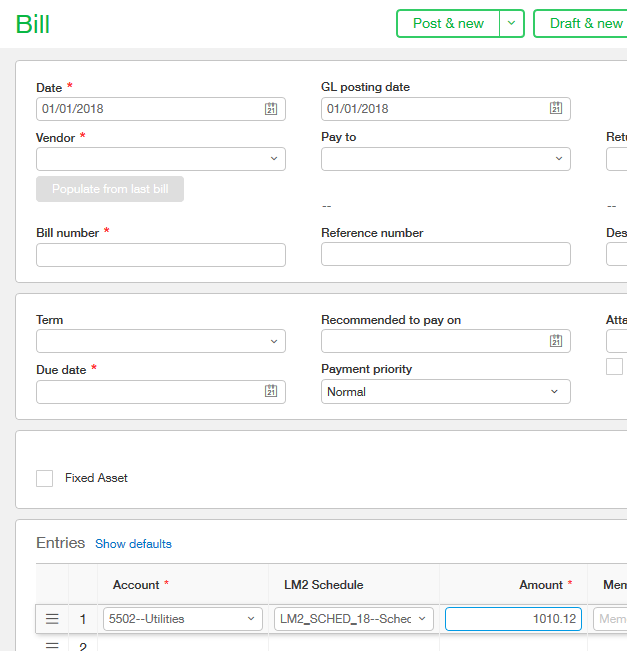Click the Draft & new button
This screenshot has height=651, width=627.
584,24
